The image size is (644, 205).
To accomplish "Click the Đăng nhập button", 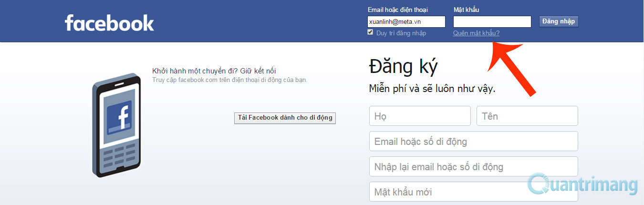I will [x=559, y=21].
